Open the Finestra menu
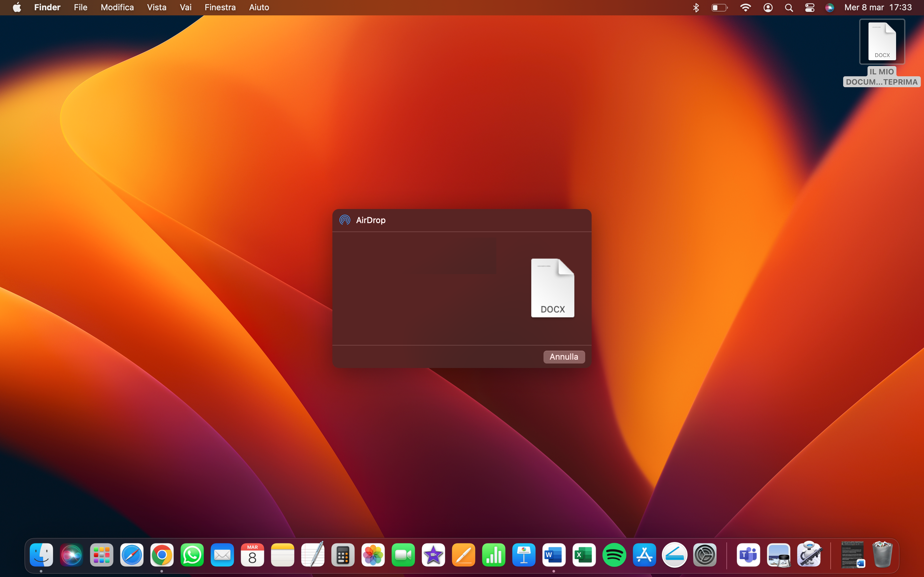This screenshot has width=924, height=577. tap(220, 7)
